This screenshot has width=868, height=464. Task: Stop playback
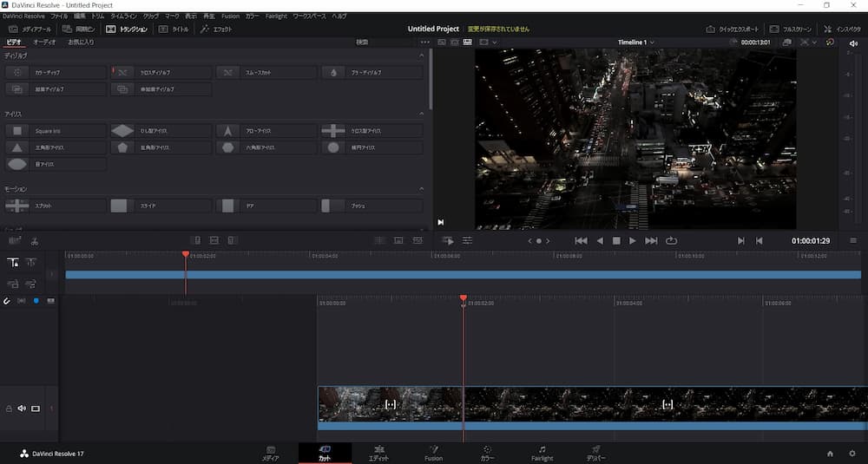(x=616, y=240)
